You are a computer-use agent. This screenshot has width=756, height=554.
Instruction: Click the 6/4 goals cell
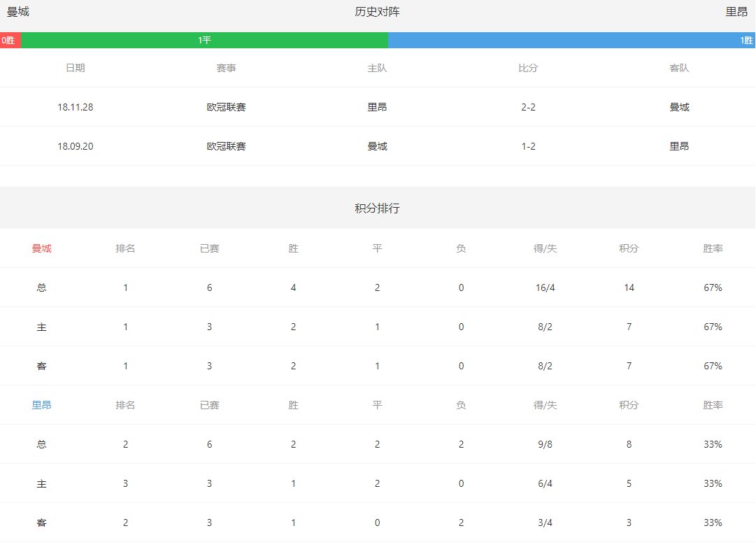click(x=545, y=483)
